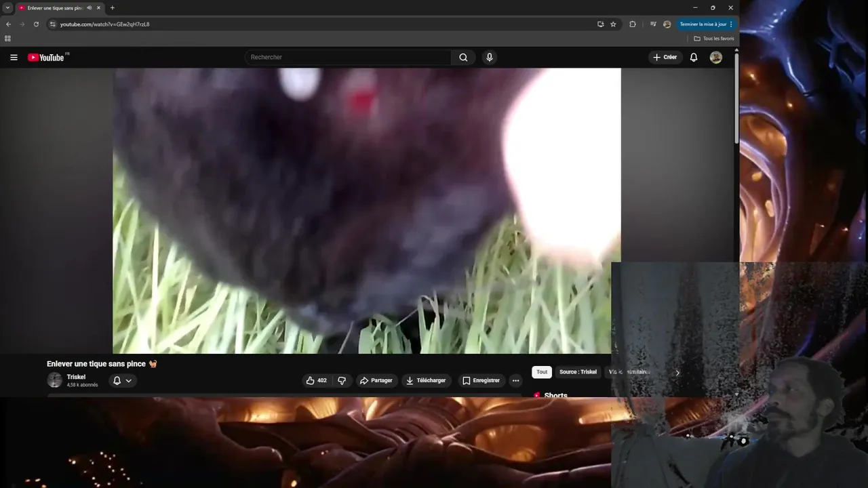Open the Chrome profile avatar

tap(667, 24)
